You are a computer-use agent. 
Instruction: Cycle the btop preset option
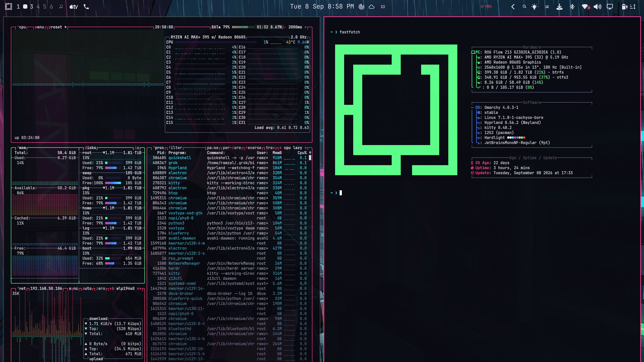pos(58,27)
